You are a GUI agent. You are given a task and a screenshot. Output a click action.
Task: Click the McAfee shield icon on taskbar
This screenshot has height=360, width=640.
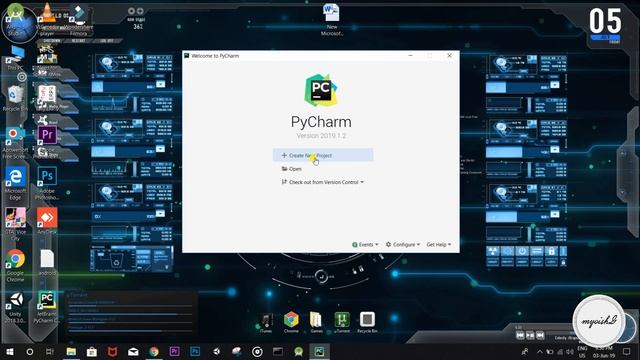(x=112, y=351)
